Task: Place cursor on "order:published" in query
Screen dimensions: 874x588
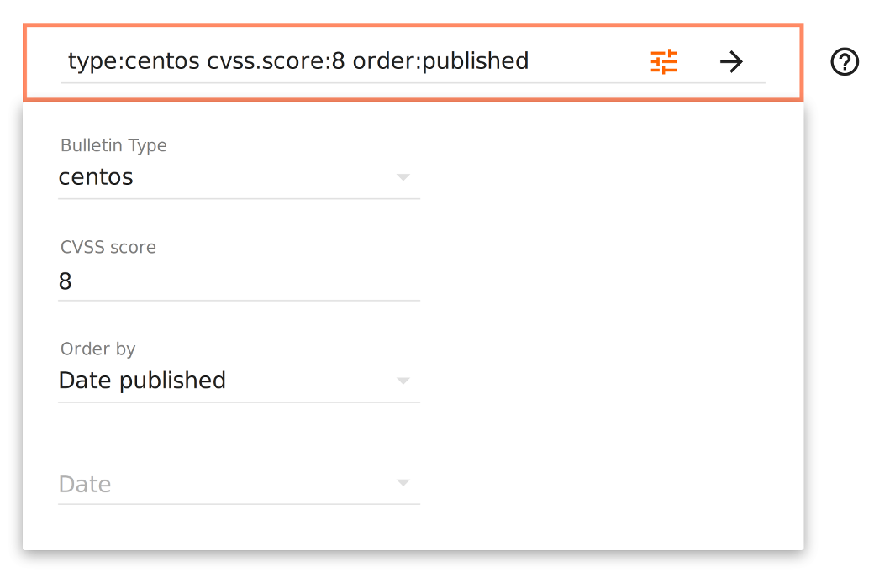Action: click(x=440, y=61)
